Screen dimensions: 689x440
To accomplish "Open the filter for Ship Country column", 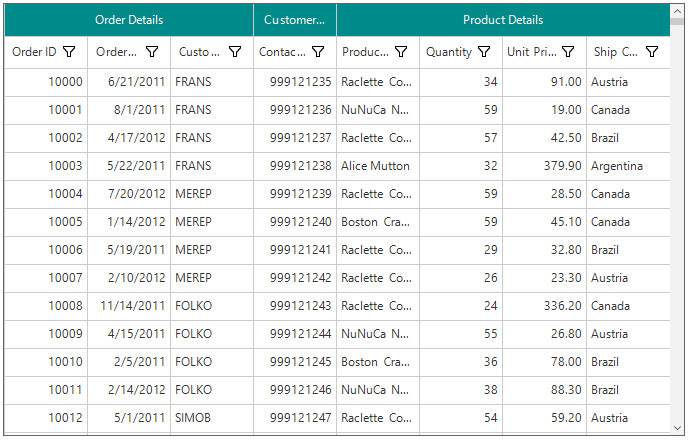I will click(x=652, y=52).
